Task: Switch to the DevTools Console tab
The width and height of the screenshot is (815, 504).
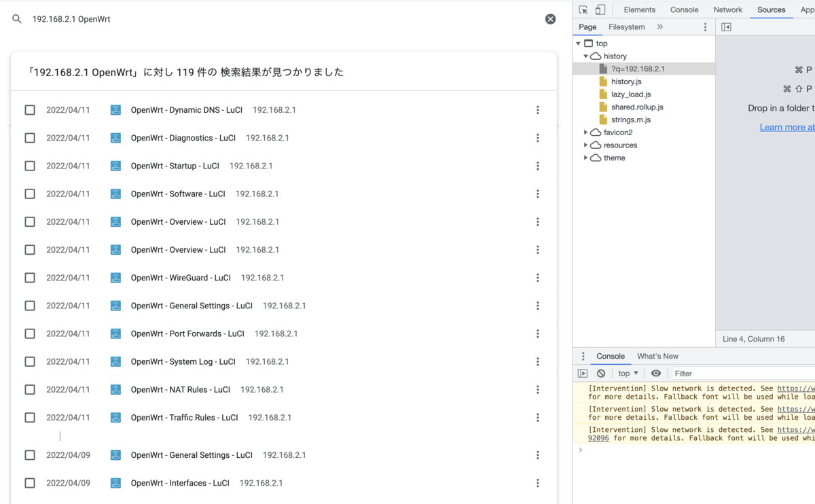Action: 685,10
